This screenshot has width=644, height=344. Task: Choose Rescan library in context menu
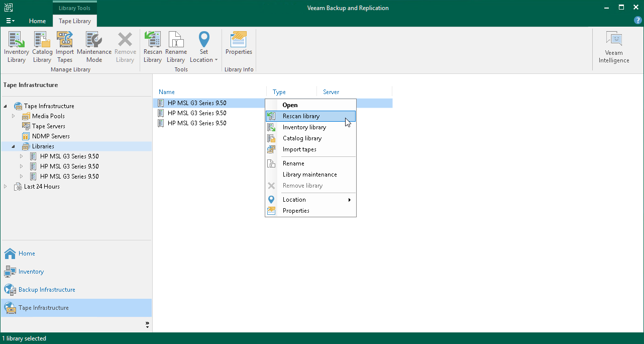click(x=301, y=116)
